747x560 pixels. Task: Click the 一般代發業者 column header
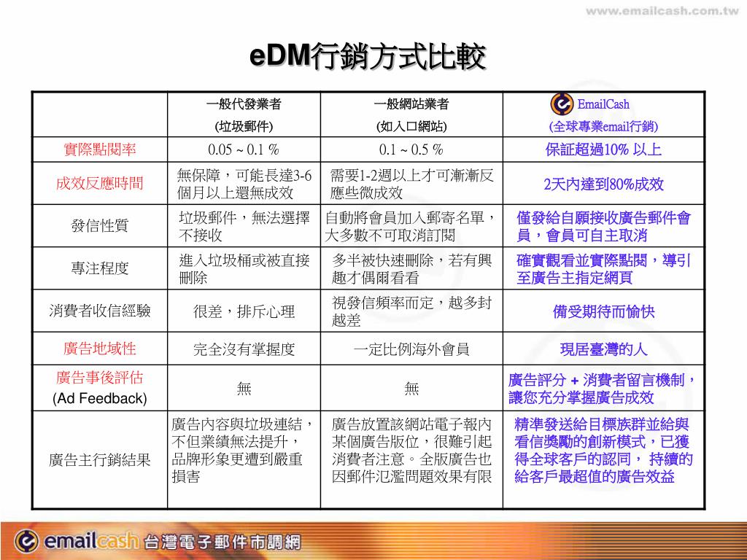point(244,104)
